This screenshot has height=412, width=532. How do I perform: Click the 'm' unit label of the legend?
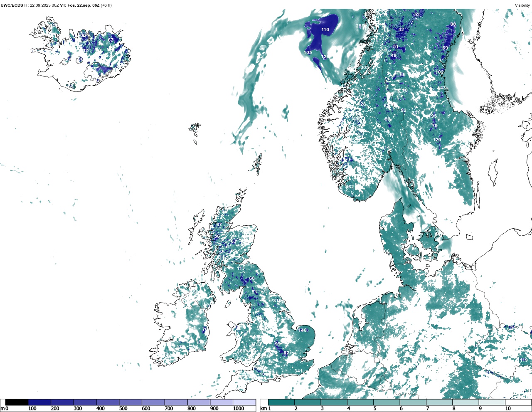pyautogui.click(x=2, y=409)
